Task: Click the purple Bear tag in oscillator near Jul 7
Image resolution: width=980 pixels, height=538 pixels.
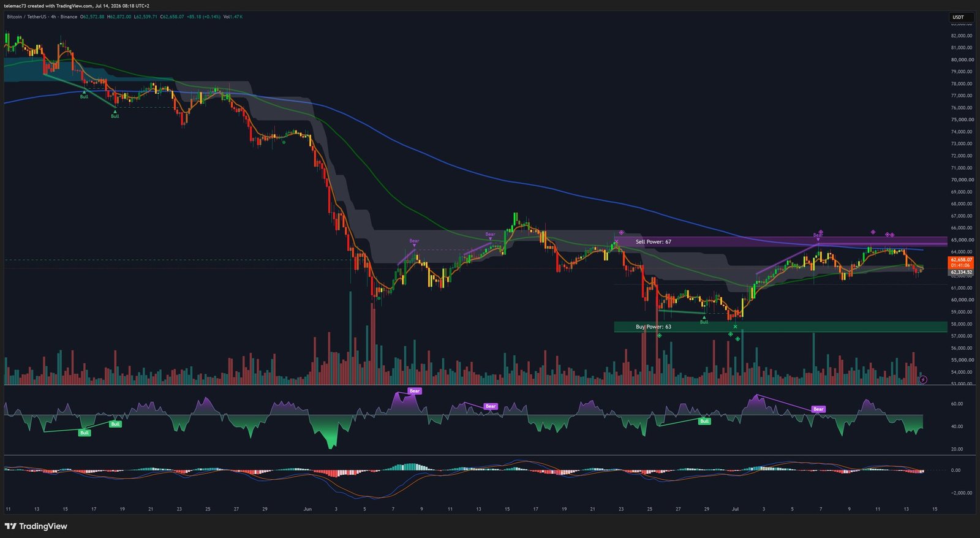Action: (818, 409)
